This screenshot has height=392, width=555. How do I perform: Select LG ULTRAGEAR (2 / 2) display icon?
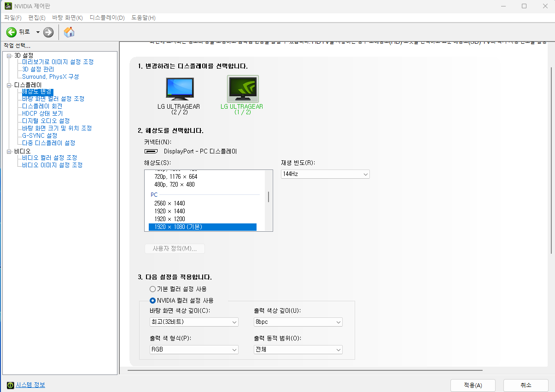pos(179,89)
